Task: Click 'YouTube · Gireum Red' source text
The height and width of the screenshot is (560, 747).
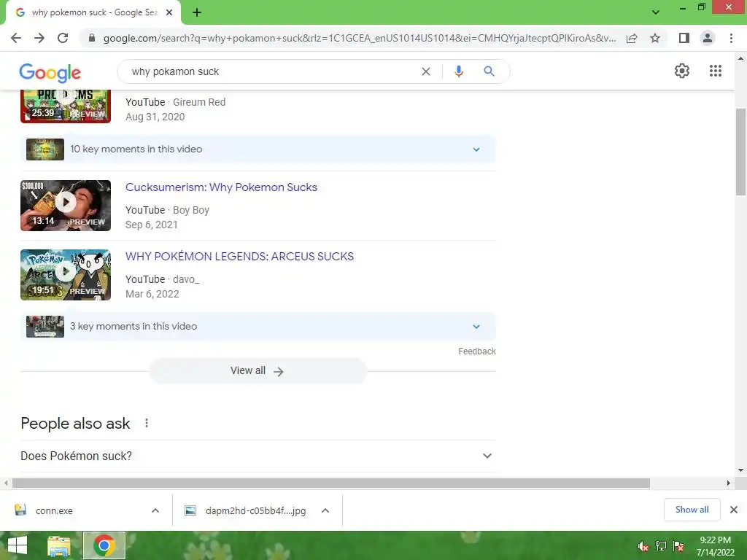Action: 175,102
